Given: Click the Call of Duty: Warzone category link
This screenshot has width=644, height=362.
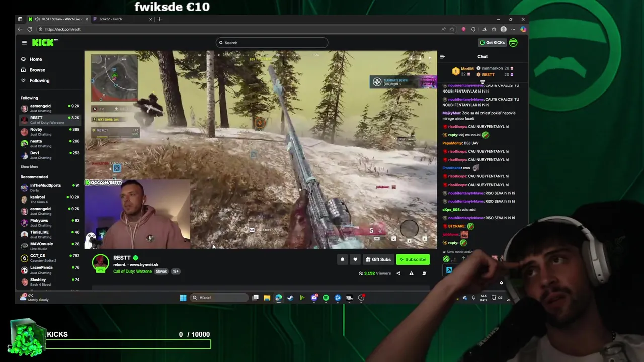Looking at the screenshot, I should point(132,271).
